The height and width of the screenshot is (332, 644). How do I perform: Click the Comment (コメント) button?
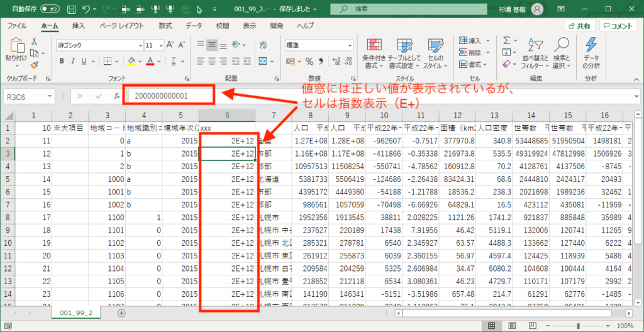click(618, 26)
